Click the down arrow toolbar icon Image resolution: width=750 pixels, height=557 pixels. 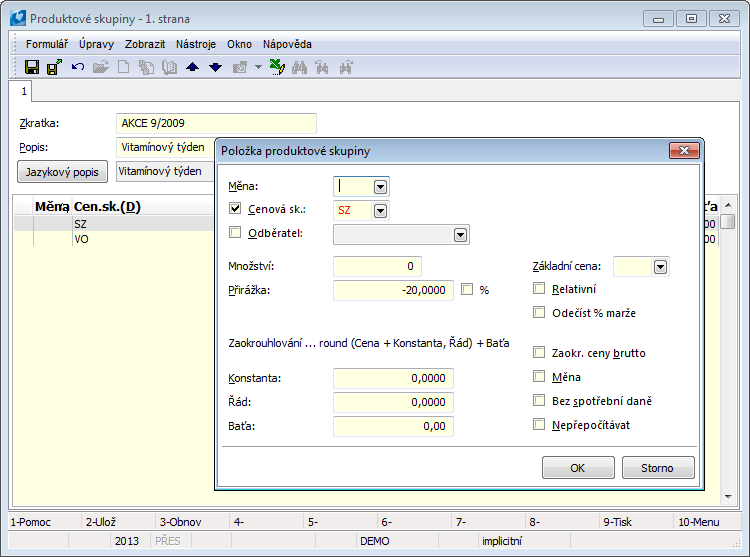[x=215, y=67]
